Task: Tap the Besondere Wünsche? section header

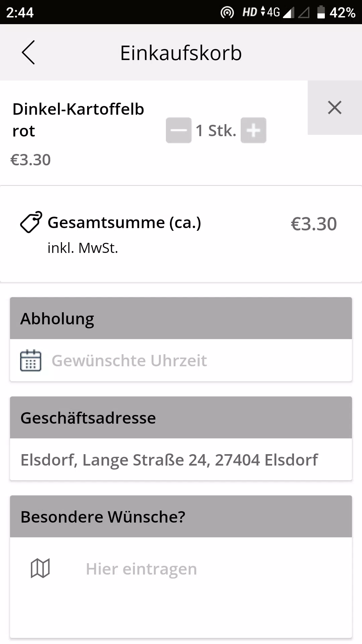Action: pos(181,517)
